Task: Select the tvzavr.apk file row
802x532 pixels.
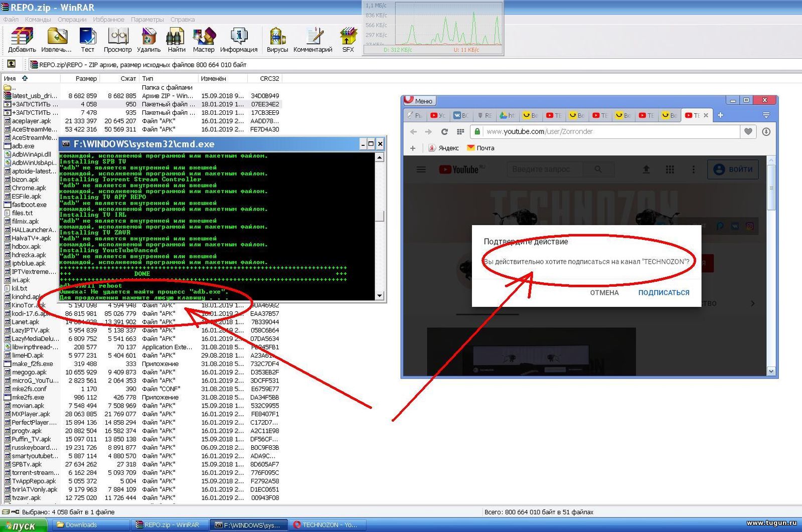Action: [141, 498]
